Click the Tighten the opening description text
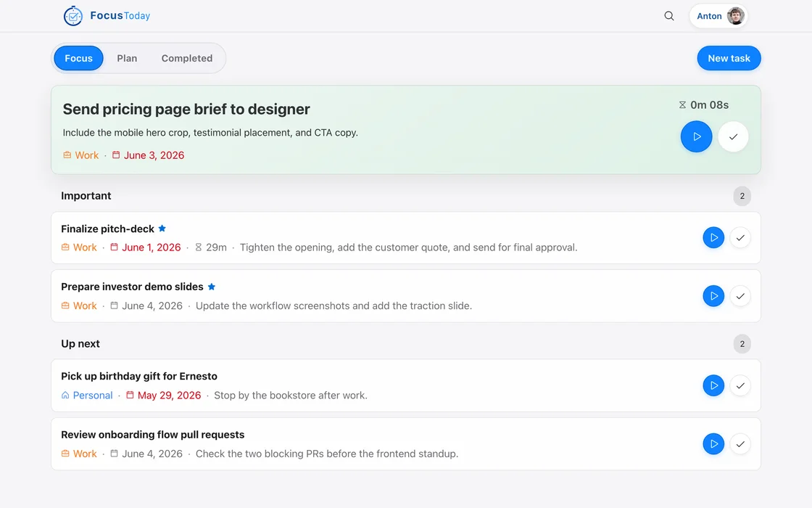This screenshot has width=812, height=508. [409, 247]
